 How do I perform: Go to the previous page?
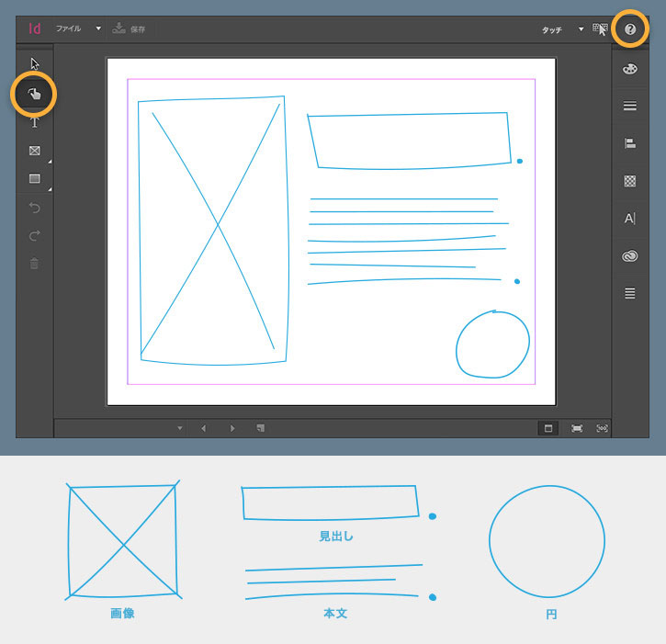(x=204, y=428)
